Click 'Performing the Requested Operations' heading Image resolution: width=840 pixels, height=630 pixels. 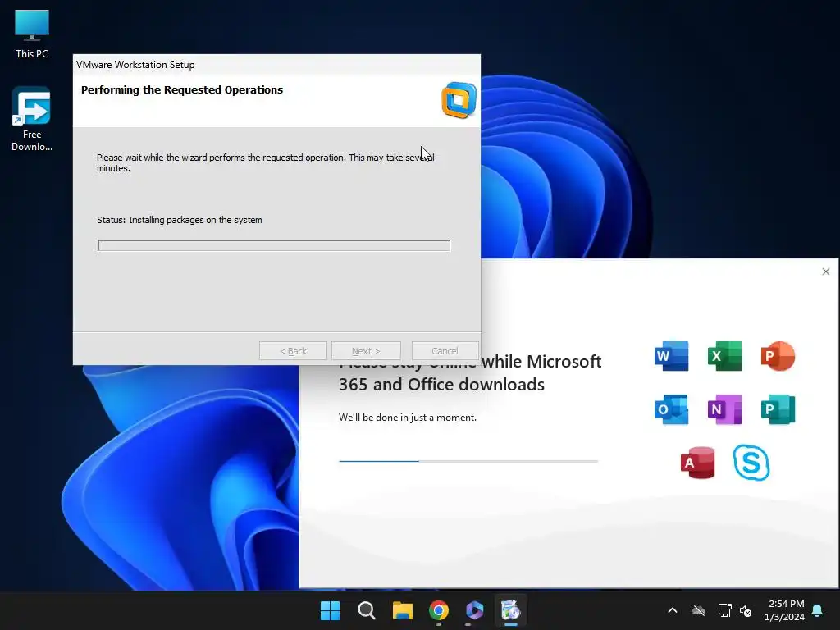tap(182, 90)
